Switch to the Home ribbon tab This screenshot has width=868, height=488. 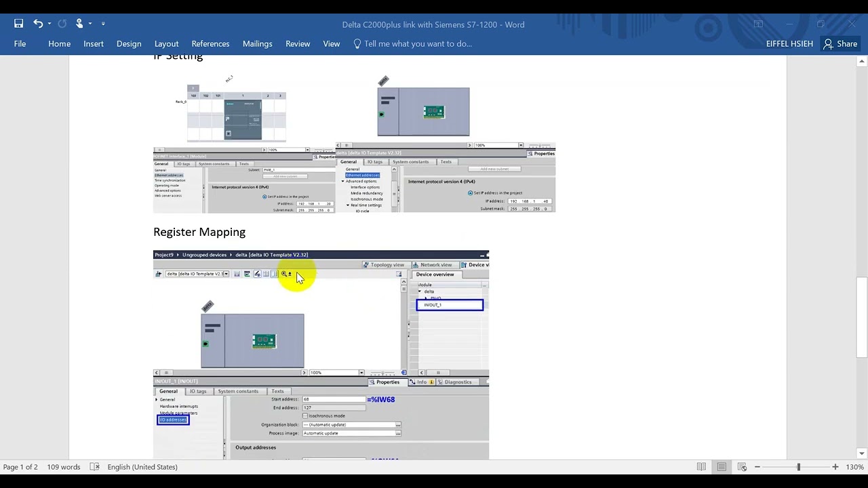[x=59, y=43]
